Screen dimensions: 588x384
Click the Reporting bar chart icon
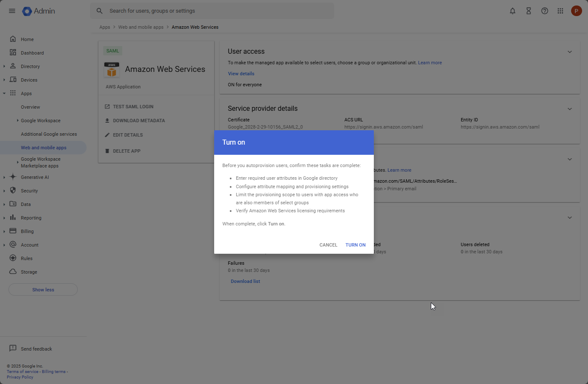coord(13,217)
